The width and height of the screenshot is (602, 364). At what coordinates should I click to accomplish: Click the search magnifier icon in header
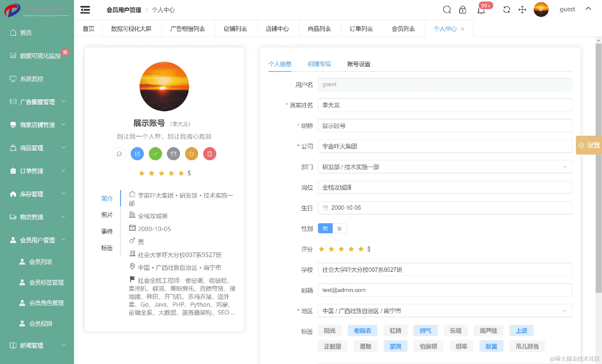tap(447, 10)
